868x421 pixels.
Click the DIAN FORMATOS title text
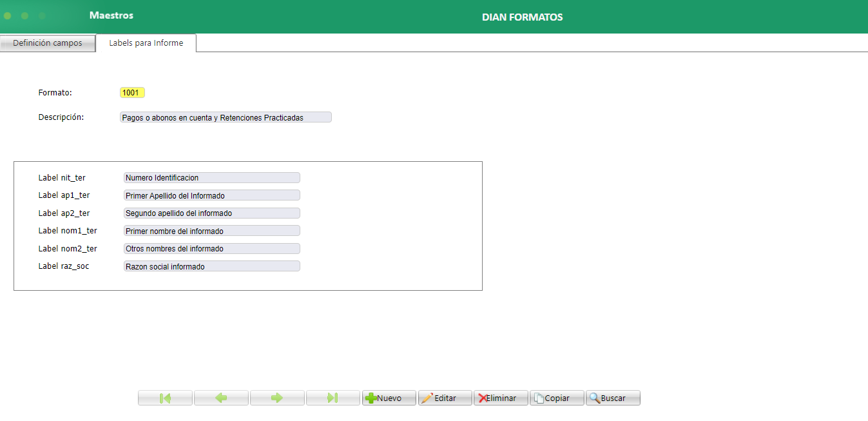(x=522, y=17)
